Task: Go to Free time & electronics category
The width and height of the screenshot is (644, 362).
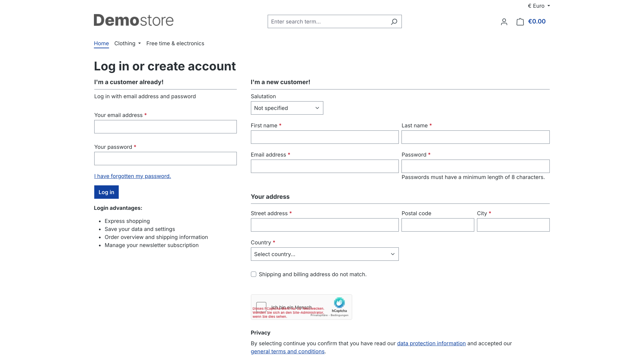Action: [x=175, y=43]
